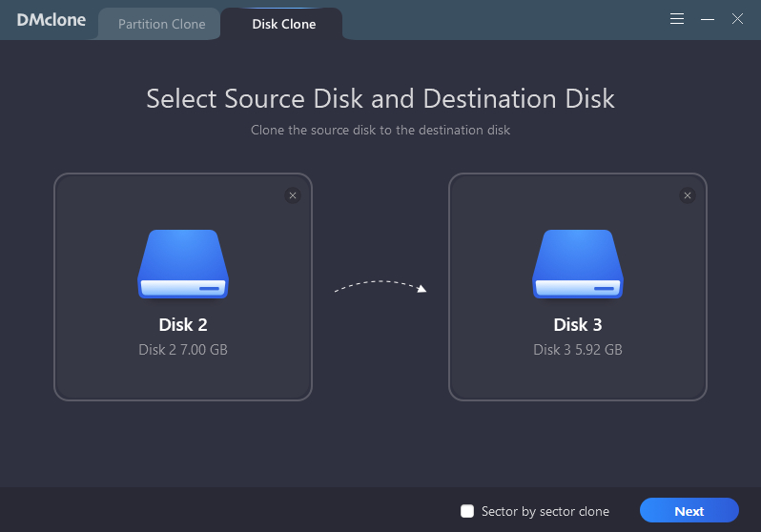This screenshot has height=532, width=761.
Task: Click the 'Select Source Disk and Destination Disk' heading
Action: pos(380,99)
